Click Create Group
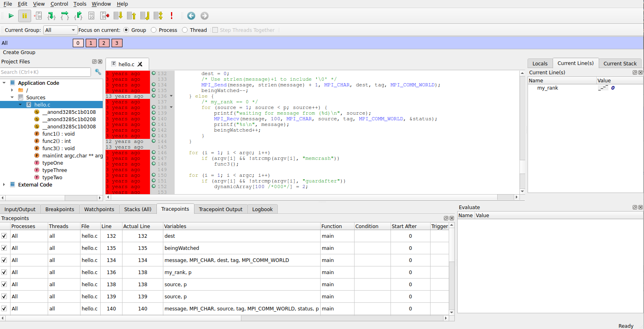Image resolution: width=644 pixels, height=329 pixels. point(19,52)
